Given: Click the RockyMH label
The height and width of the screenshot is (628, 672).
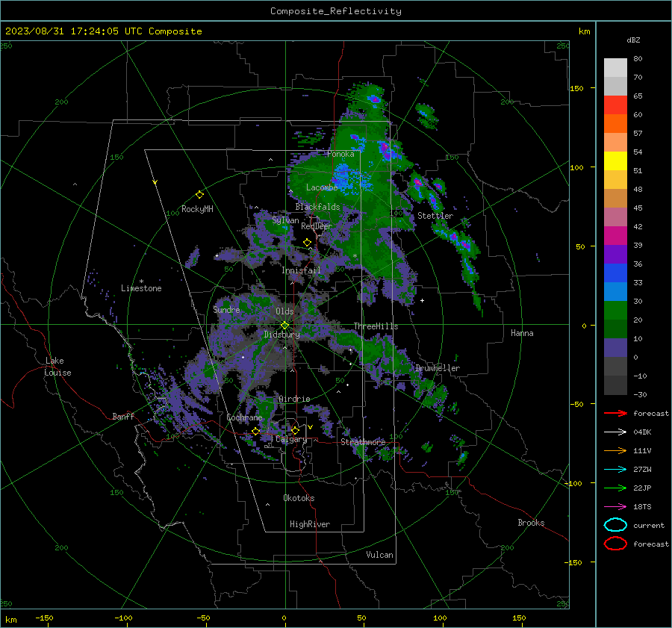Looking at the screenshot, I should click(197, 209).
